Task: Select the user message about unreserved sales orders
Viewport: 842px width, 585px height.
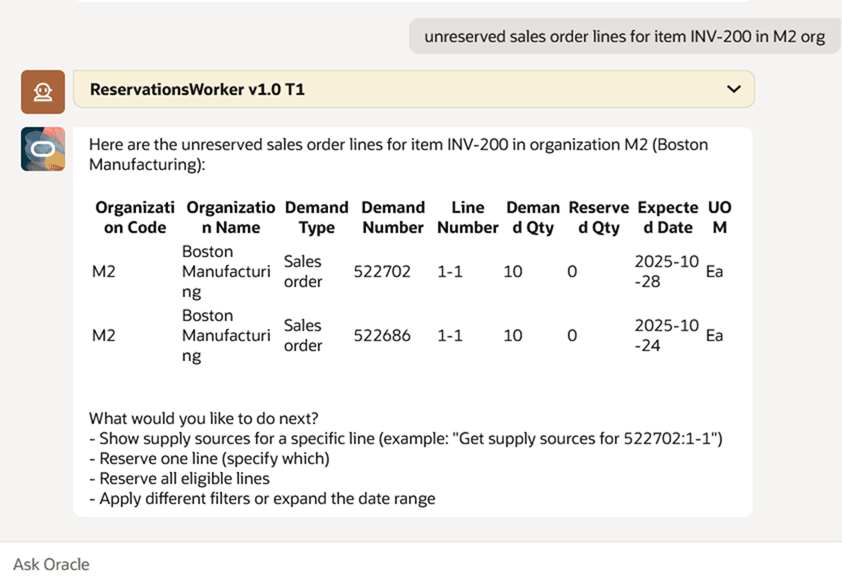Action: click(624, 36)
